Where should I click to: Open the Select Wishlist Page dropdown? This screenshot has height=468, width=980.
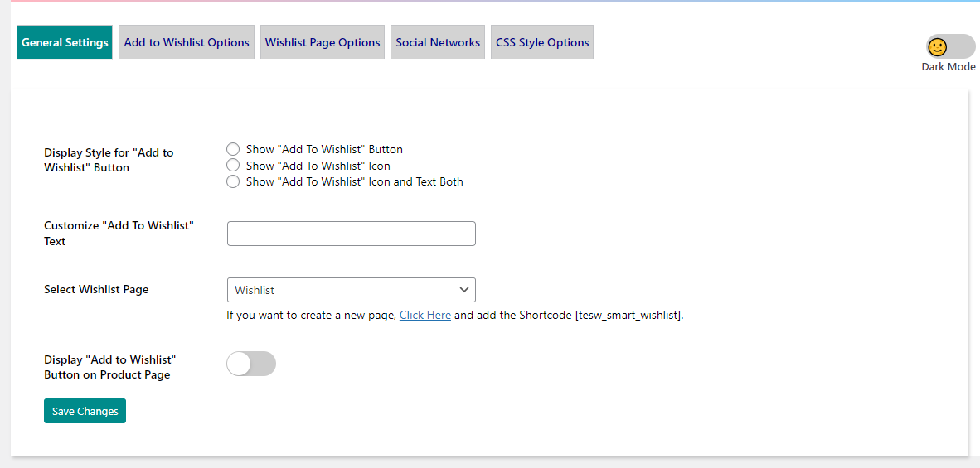click(352, 290)
